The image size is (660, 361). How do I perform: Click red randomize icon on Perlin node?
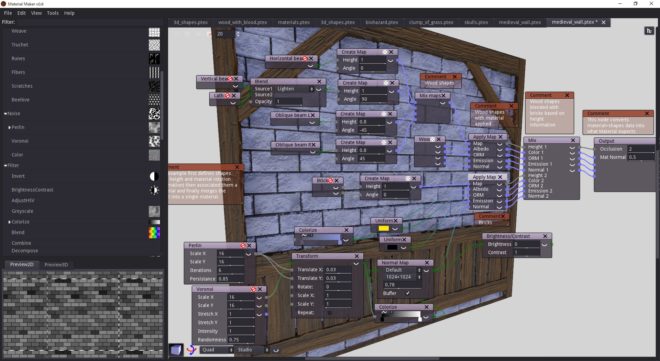coord(243,245)
